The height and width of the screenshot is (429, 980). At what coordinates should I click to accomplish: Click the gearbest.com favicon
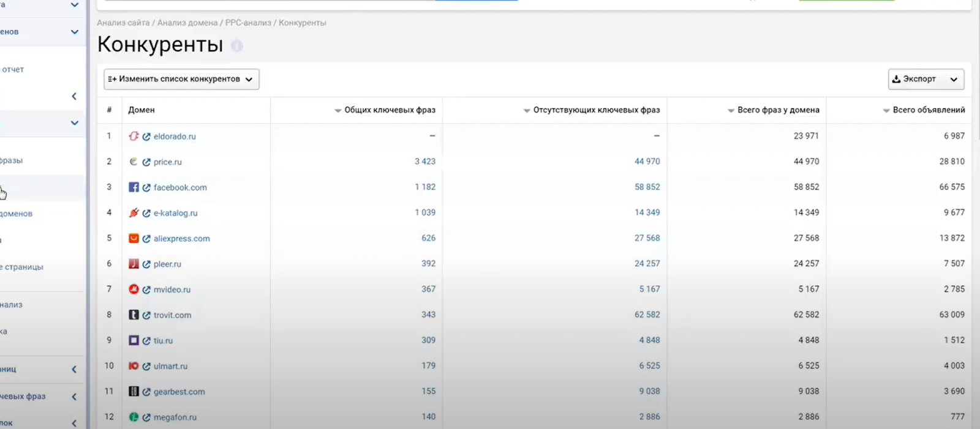pyautogui.click(x=134, y=391)
